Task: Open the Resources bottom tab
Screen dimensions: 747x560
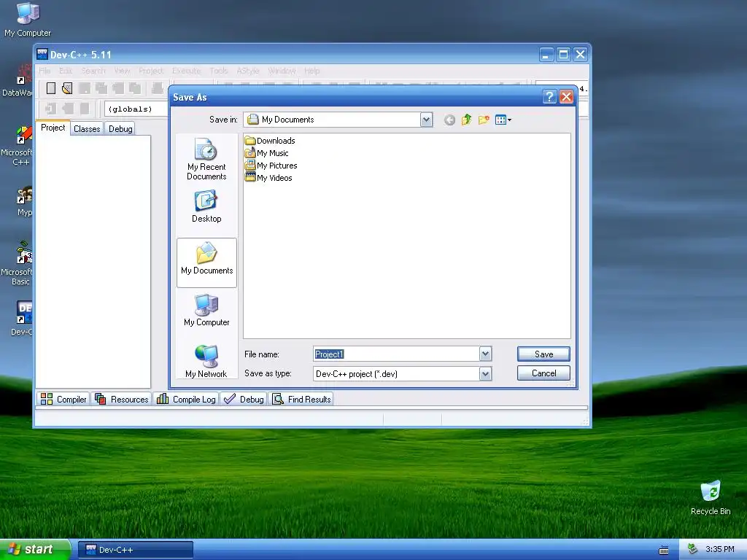Action: 122,399
